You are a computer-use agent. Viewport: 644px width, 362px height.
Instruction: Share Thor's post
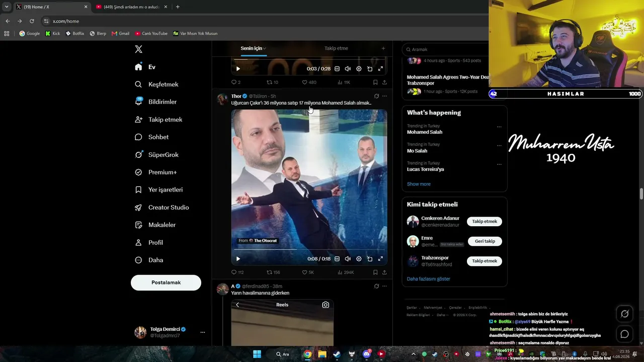(x=384, y=273)
